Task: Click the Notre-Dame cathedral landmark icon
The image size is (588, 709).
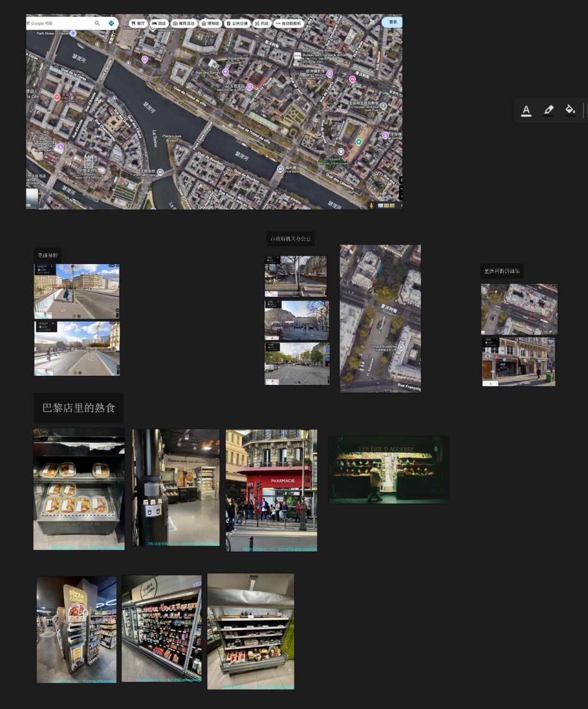Action: (88, 162)
